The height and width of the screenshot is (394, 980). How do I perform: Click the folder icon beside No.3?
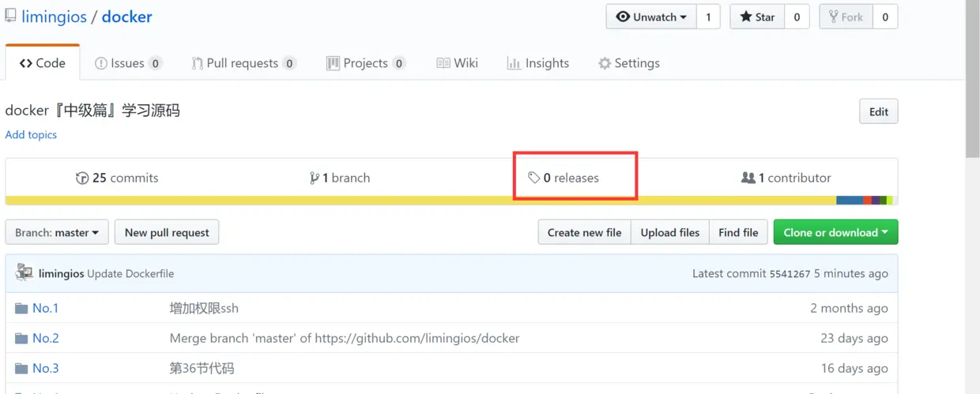[x=21, y=368]
